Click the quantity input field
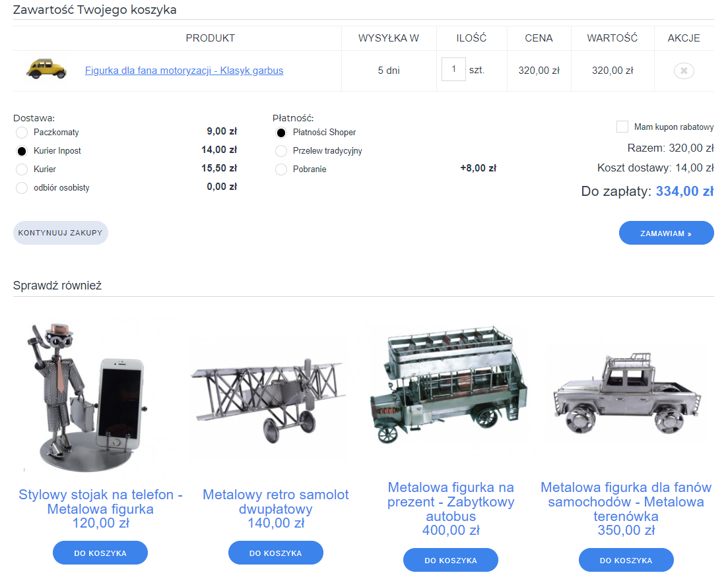This screenshot has height=581, width=728. [453, 69]
